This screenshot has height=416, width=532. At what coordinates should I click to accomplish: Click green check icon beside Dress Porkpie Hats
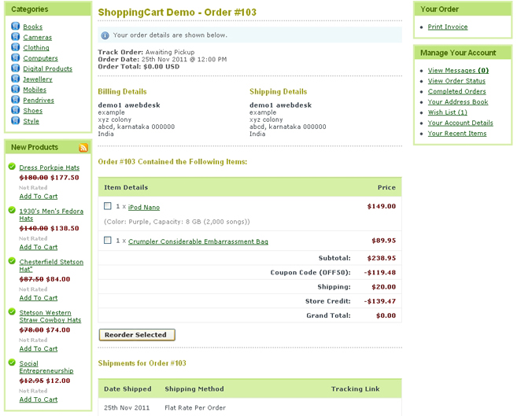tap(12, 167)
